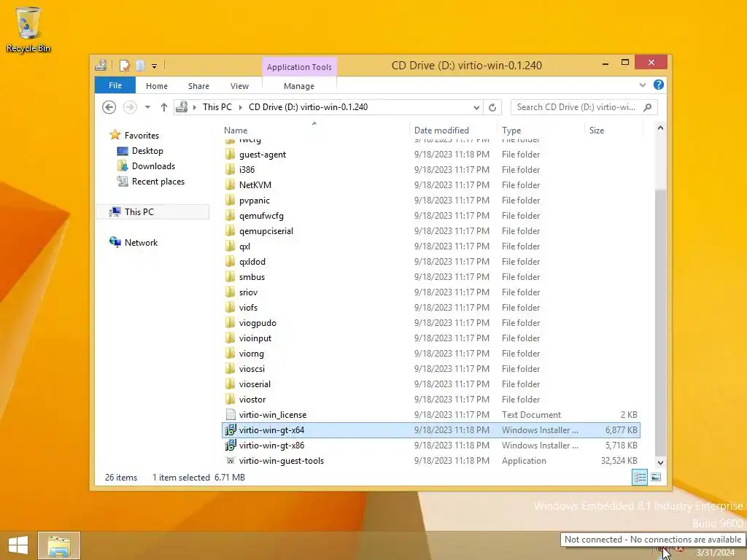The height and width of the screenshot is (560, 747).
Task: Select the vioinput folder name
Action: click(x=255, y=338)
